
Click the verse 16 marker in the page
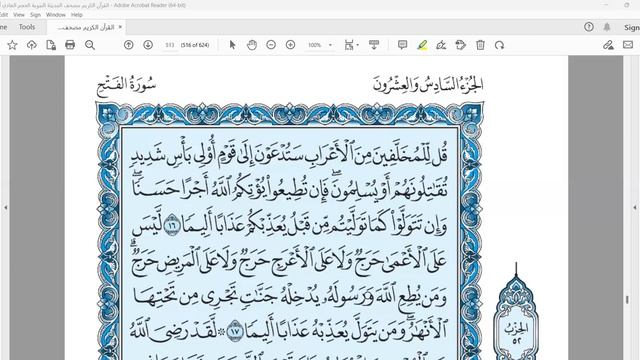[172, 224]
